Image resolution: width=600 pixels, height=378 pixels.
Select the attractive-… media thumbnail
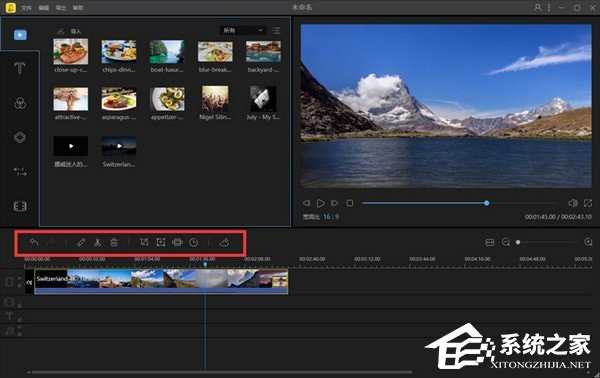[x=71, y=99]
